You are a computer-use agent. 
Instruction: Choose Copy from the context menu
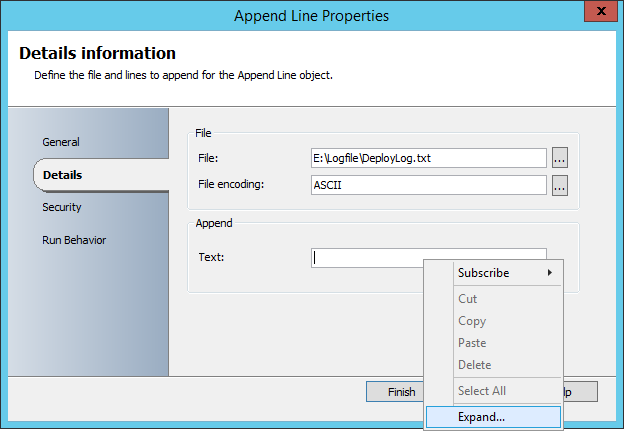pyautogui.click(x=472, y=321)
